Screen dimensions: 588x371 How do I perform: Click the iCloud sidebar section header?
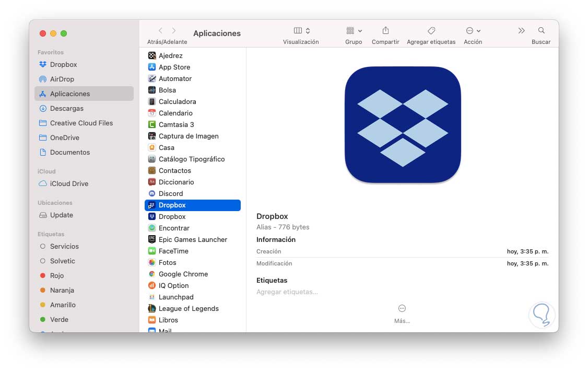click(x=46, y=171)
